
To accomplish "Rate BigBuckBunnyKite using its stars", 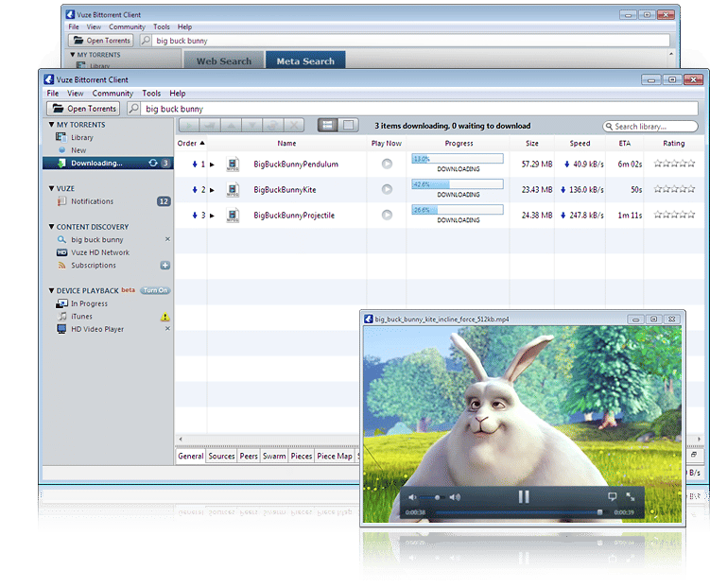I will pyautogui.click(x=674, y=189).
